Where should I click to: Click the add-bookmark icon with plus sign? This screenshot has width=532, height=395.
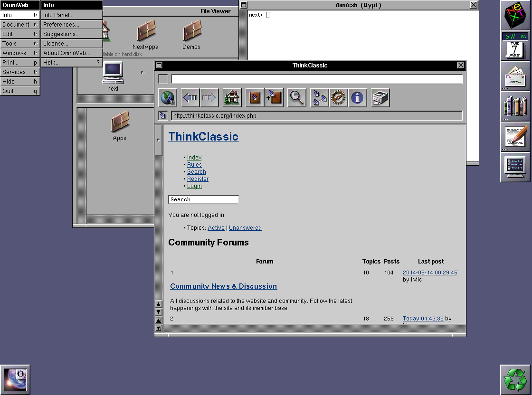pos(274,98)
